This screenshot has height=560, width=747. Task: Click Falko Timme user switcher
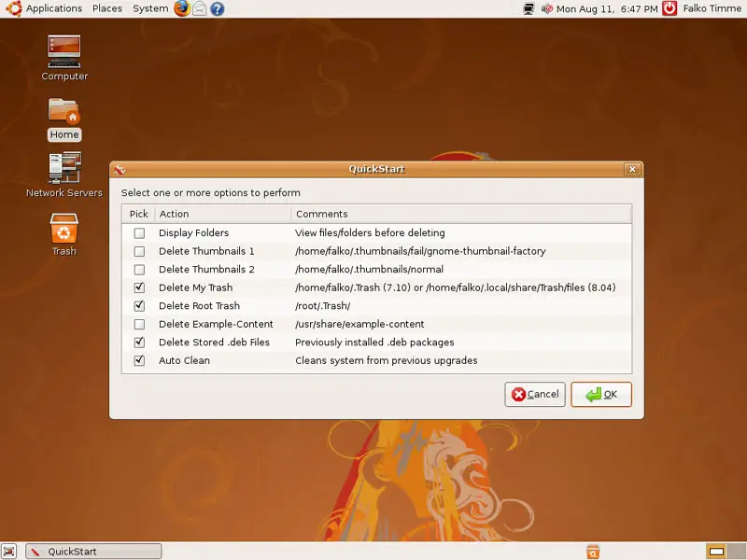[712, 8]
